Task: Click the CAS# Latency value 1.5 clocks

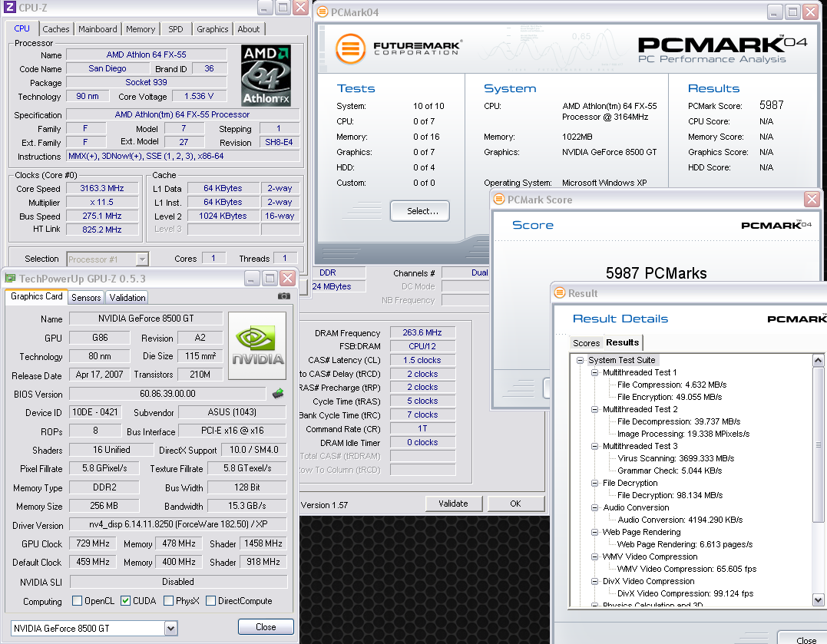Action: [422, 360]
